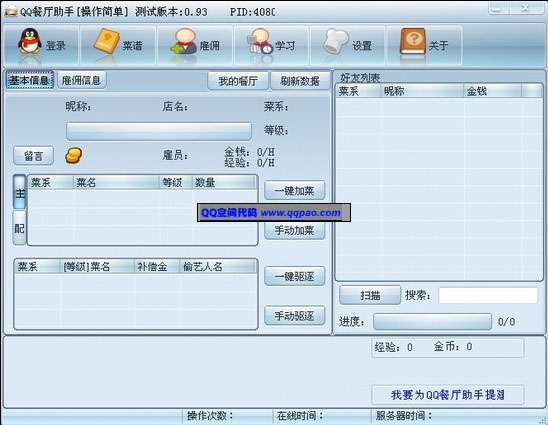This screenshot has width=548, height=425.
Task: Select the 配 vertical tab
Action: pos(20,228)
